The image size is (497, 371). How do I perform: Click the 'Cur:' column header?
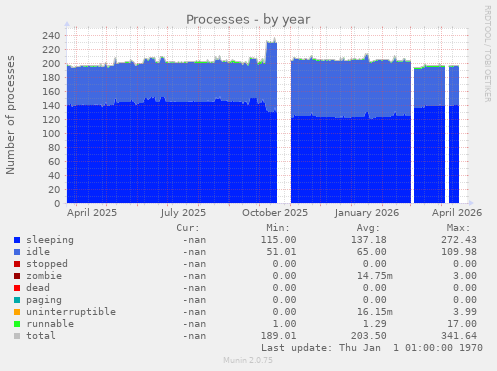coord(188,228)
